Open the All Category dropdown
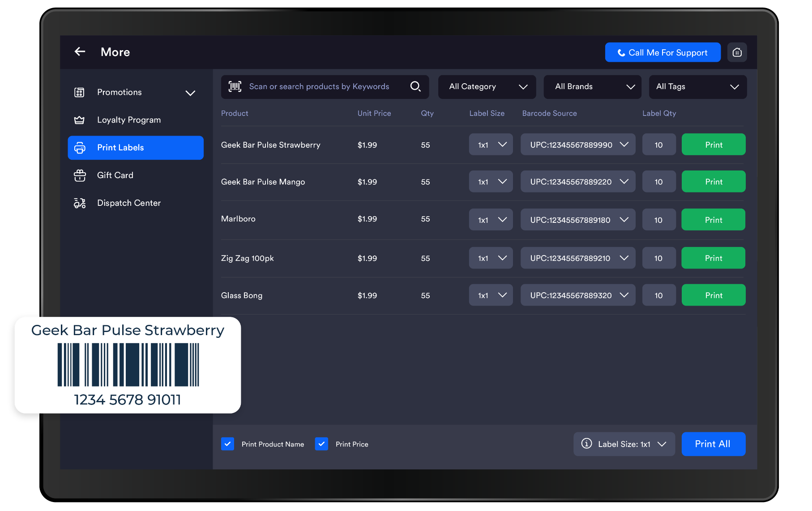Screen dimensions: 812x511 487,87
